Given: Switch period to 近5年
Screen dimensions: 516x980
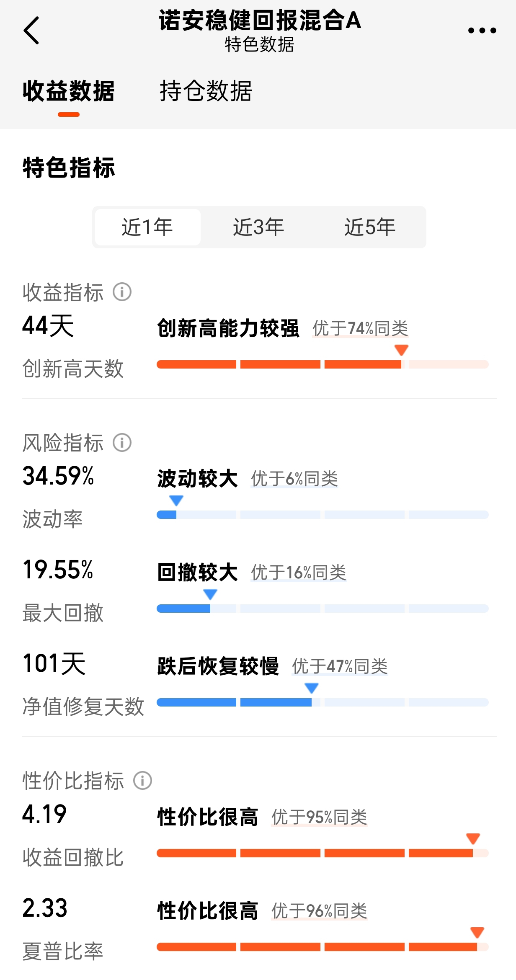Looking at the screenshot, I should point(370,227).
